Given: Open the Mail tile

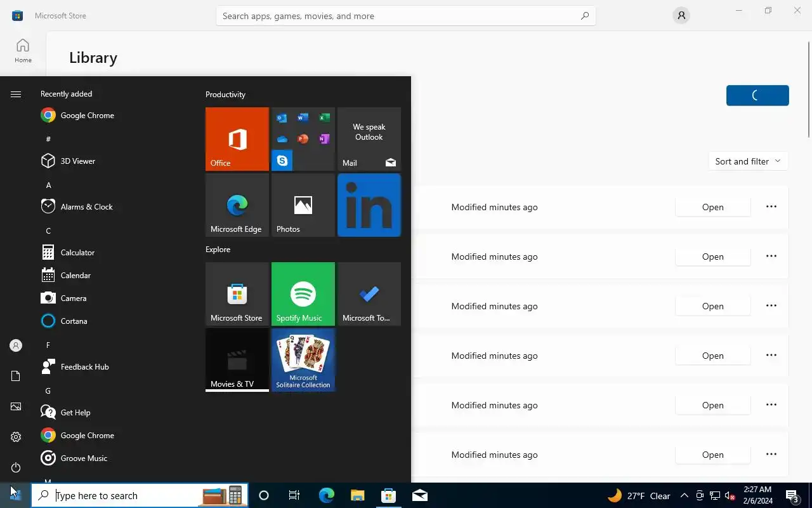Looking at the screenshot, I should pyautogui.click(x=369, y=139).
